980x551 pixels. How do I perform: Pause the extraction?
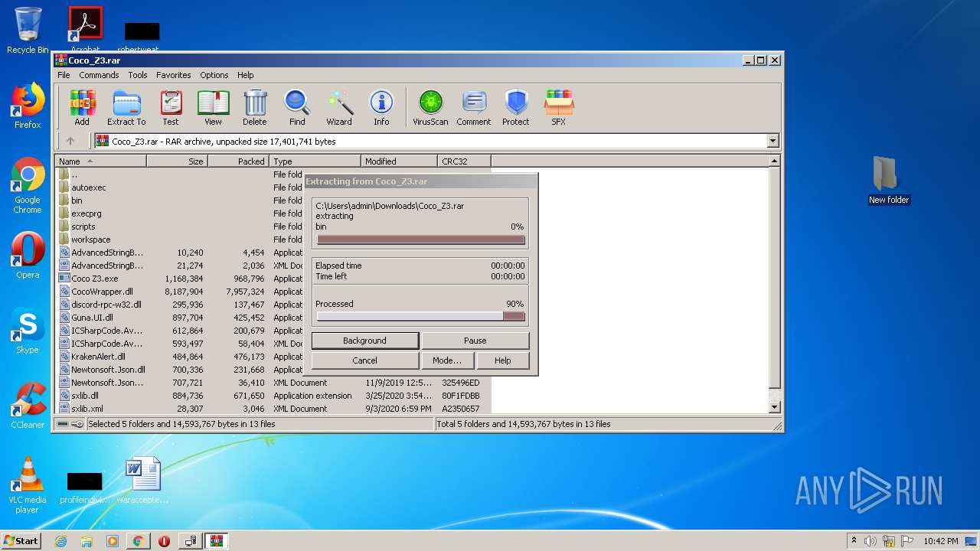(x=475, y=341)
